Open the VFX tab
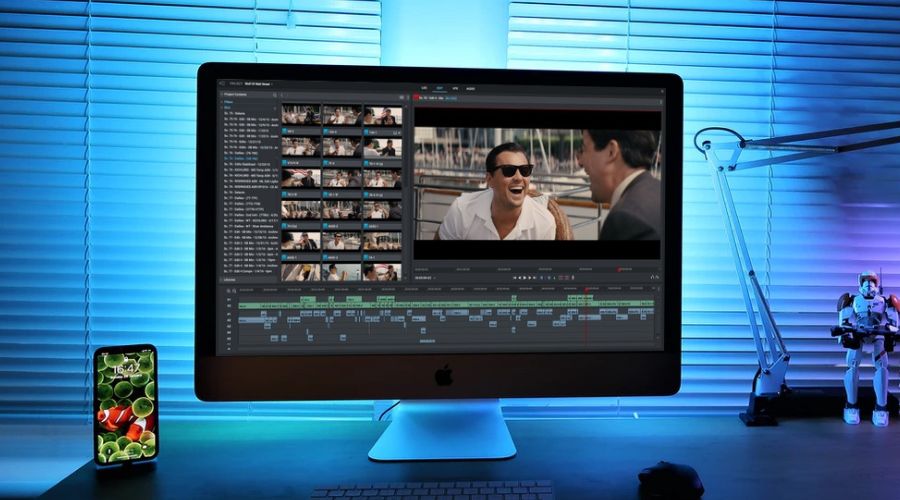 coord(455,88)
